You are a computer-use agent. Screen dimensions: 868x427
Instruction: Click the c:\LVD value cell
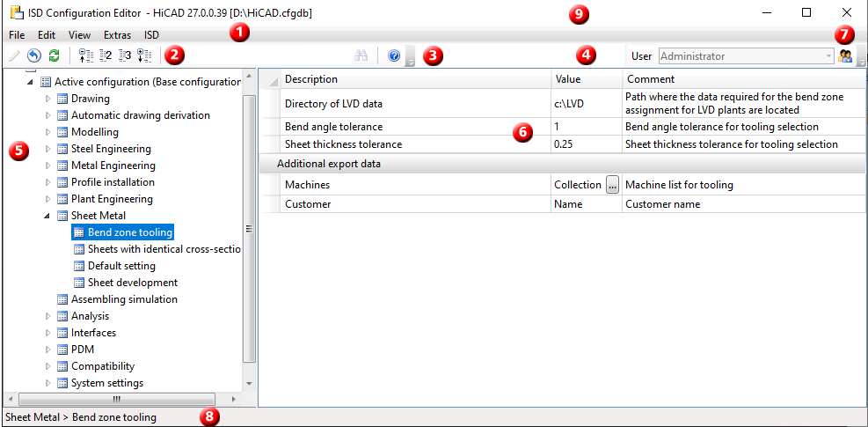[x=587, y=103]
